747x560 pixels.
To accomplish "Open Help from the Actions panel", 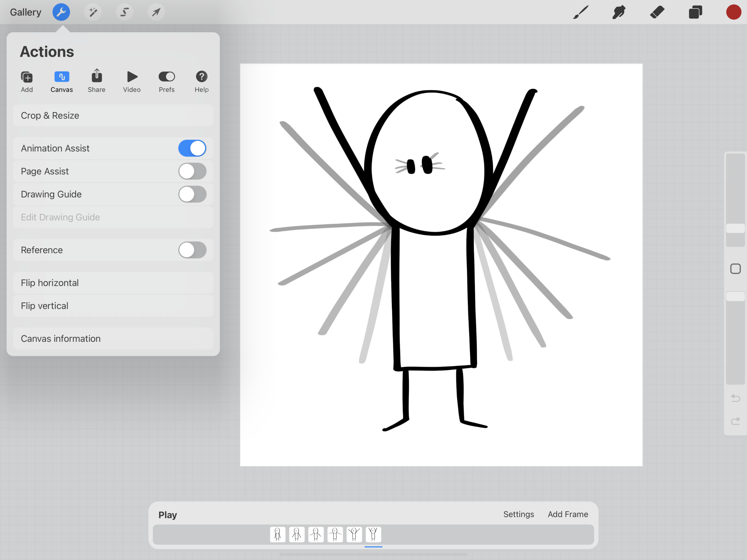I will click(201, 81).
